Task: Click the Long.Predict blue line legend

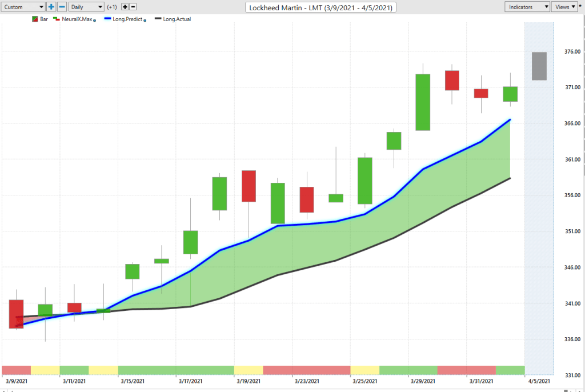Action: 107,19
